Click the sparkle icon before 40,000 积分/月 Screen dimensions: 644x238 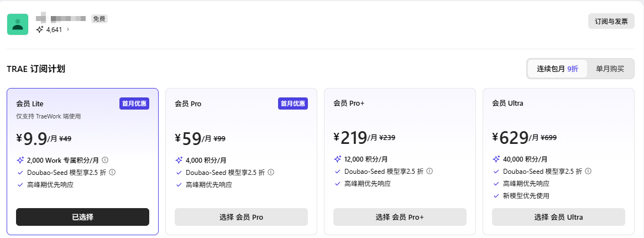click(x=496, y=159)
